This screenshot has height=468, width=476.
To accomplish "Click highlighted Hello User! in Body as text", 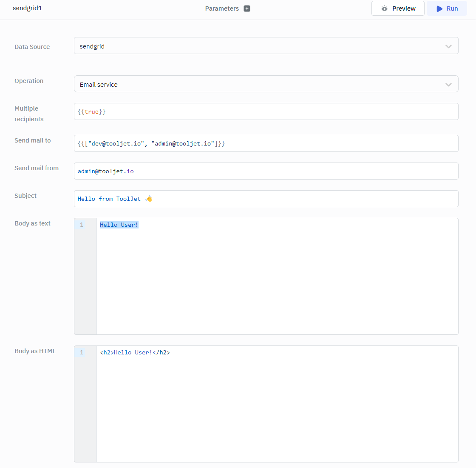I will [x=119, y=225].
